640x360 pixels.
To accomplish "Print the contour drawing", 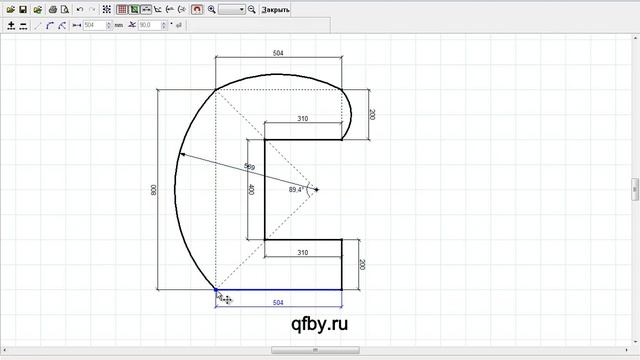I will click(x=53, y=9).
